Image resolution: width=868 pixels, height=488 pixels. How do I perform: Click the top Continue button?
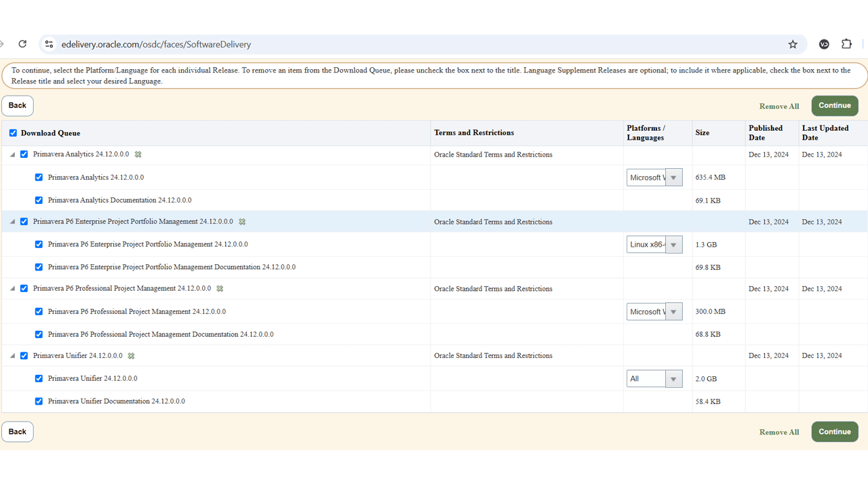(835, 106)
